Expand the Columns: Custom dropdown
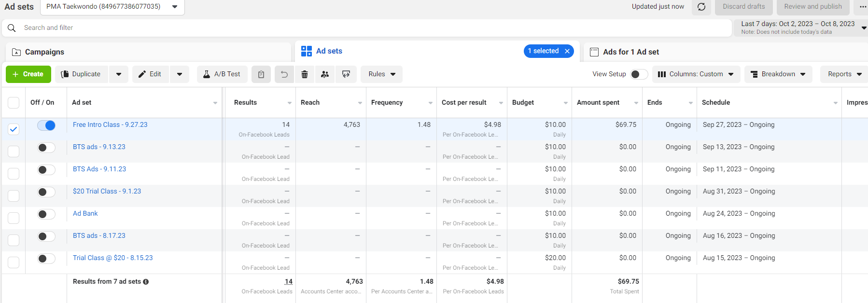Screen dimensions: 868x303 coord(696,74)
